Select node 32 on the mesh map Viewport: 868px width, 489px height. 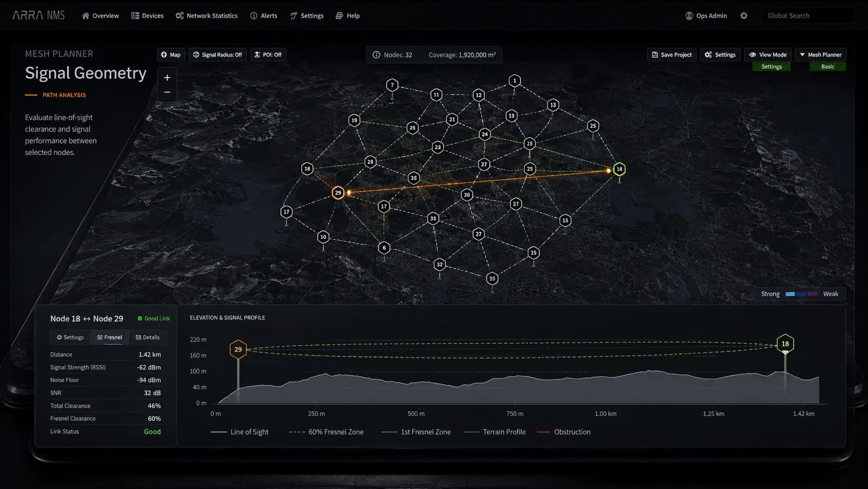440,265
